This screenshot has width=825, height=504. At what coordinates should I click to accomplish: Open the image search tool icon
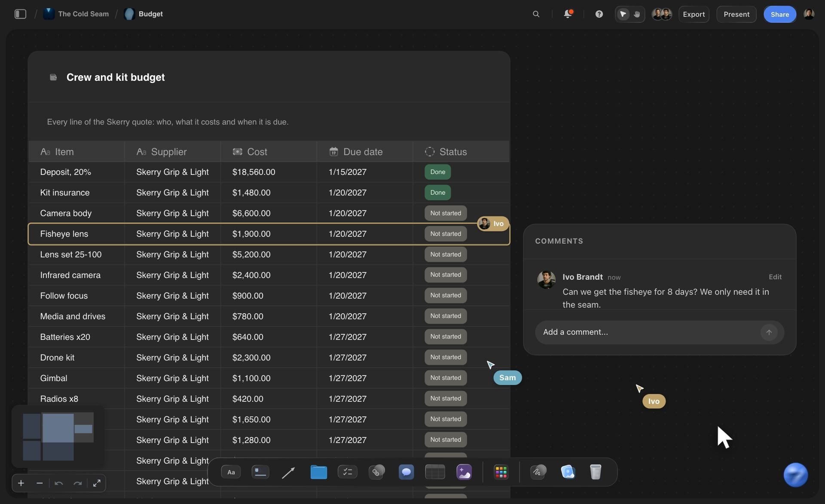tap(568, 472)
